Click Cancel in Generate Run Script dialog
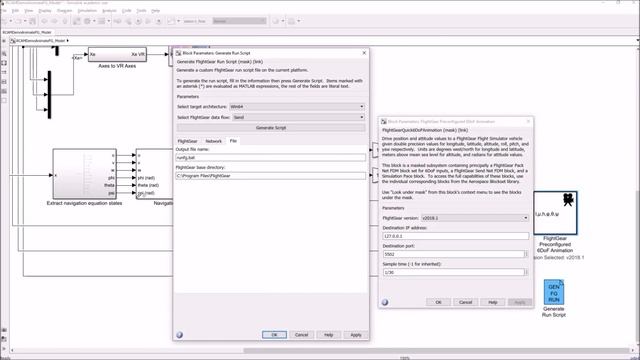The image size is (640, 360). tap(302, 335)
